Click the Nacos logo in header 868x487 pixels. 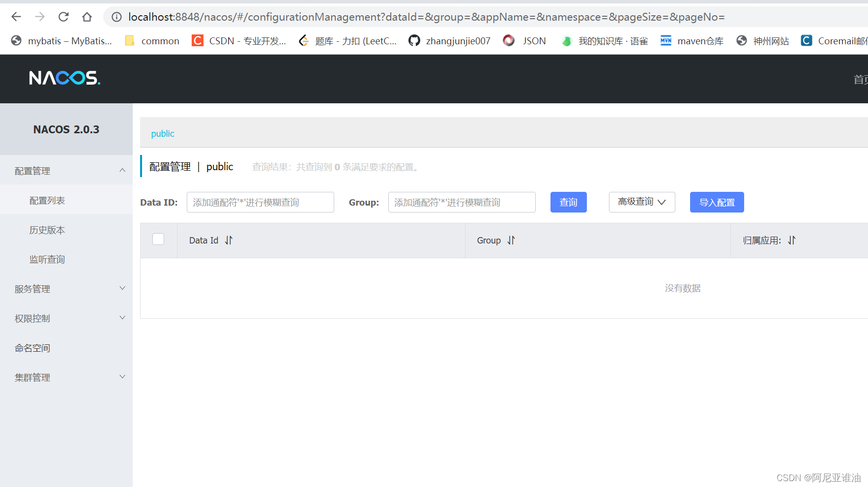pos(64,78)
